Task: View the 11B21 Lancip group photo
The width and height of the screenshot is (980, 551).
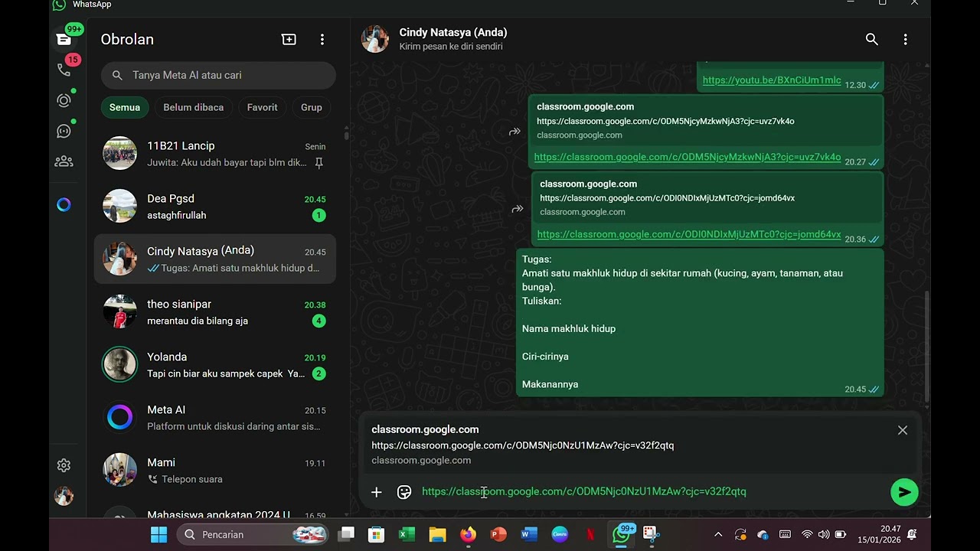Action: pyautogui.click(x=120, y=154)
